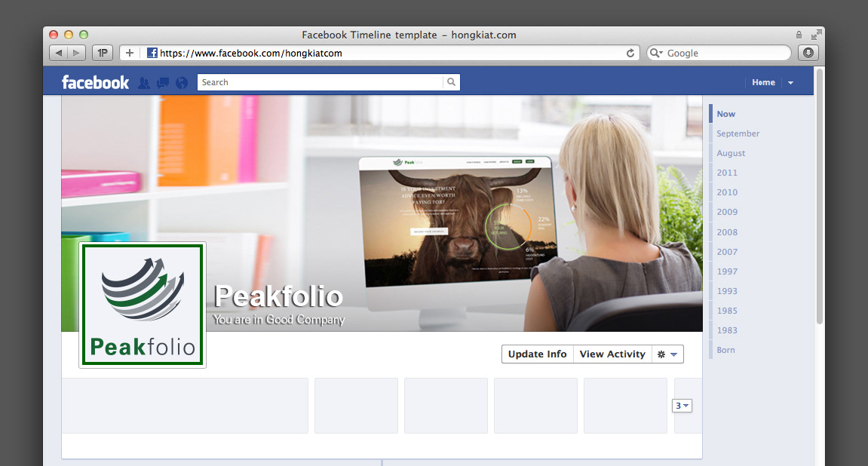868x466 pixels.
Task: Click View Activity button
Action: [x=612, y=354]
